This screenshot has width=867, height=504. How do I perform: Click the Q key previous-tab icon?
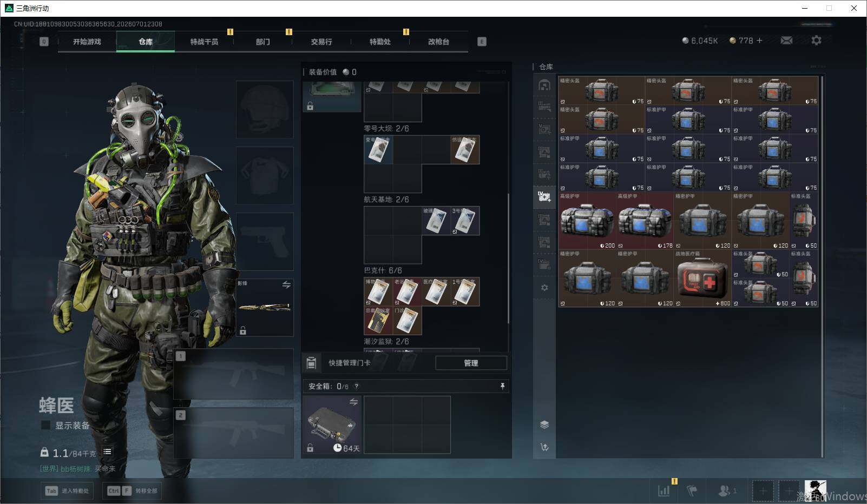click(44, 42)
